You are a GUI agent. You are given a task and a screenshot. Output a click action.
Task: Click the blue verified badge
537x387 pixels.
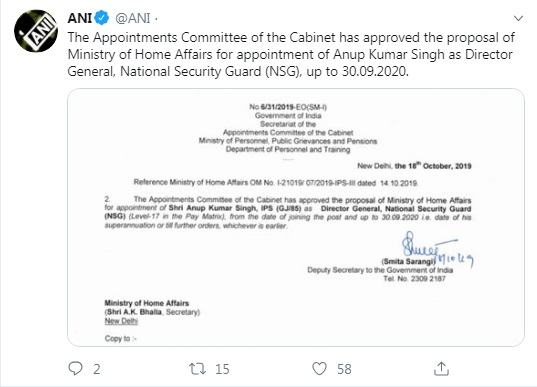click(102, 18)
